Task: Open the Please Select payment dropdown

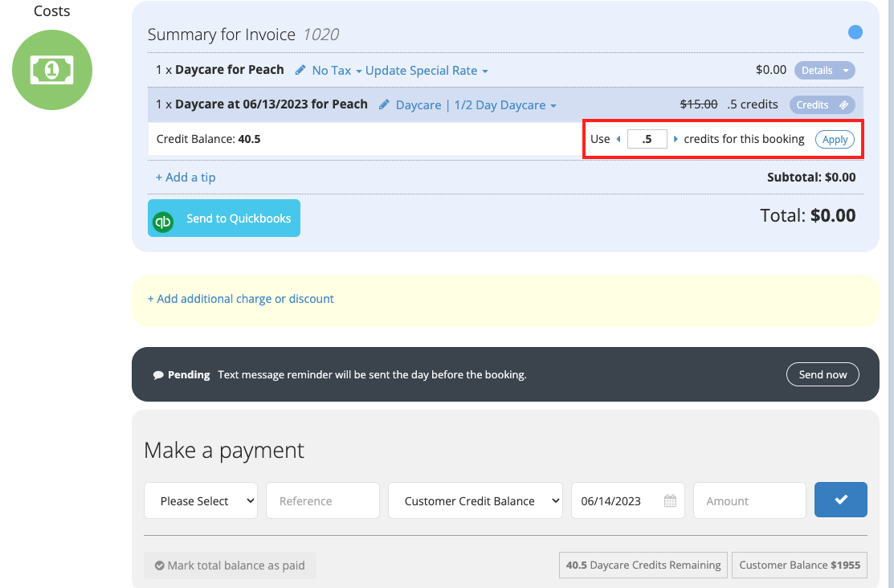Action: [200, 500]
